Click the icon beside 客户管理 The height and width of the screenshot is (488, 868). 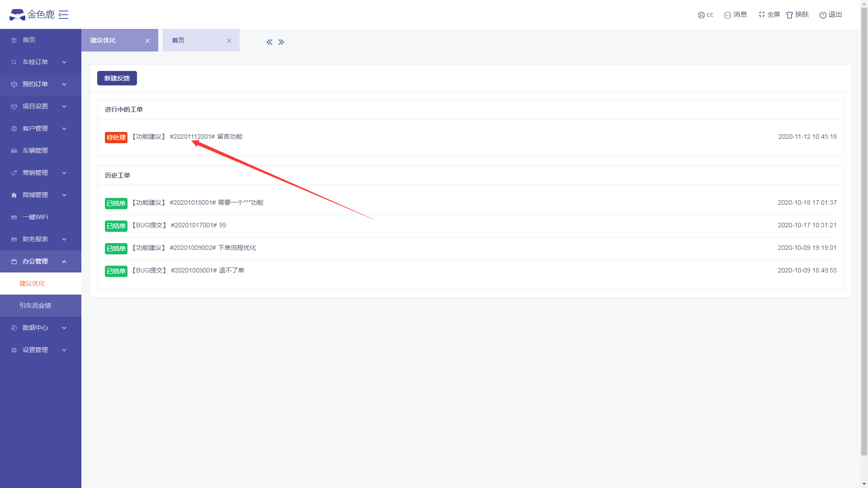pyautogui.click(x=14, y=129)
